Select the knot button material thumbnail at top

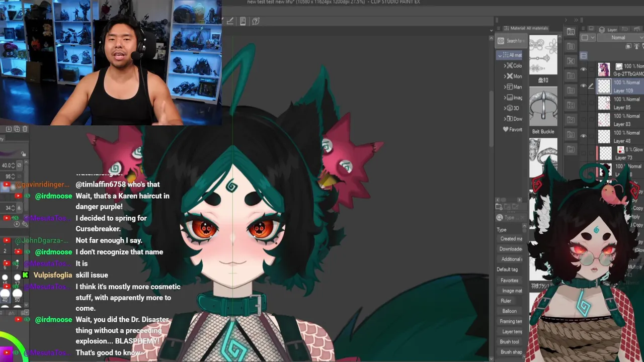click(x=543, y=54)
